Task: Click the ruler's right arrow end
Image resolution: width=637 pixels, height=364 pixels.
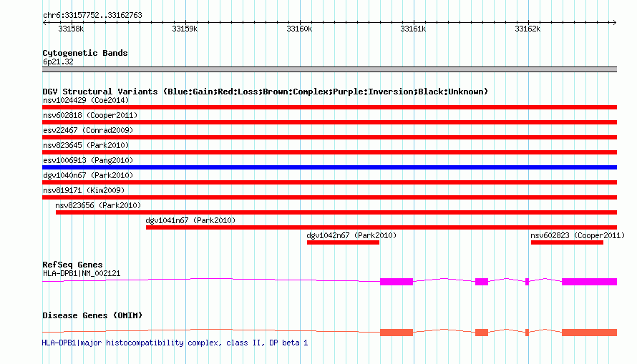Action: [615, 22]
